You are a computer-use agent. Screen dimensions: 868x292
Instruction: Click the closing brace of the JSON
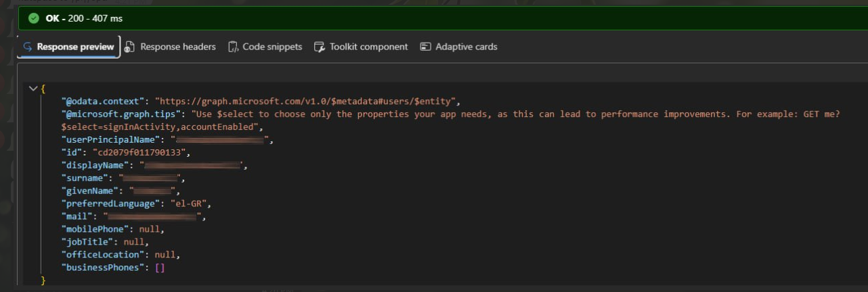coord(43,280)
